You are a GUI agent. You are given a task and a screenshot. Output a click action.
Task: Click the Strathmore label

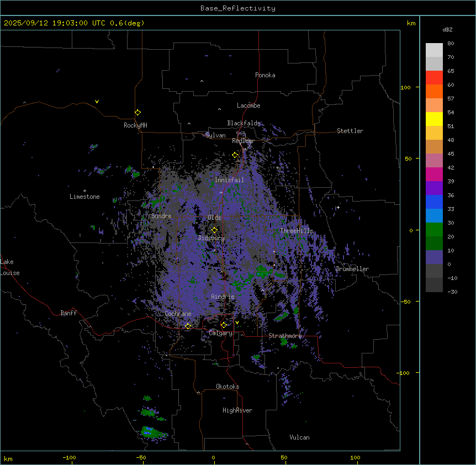[285, 336]
